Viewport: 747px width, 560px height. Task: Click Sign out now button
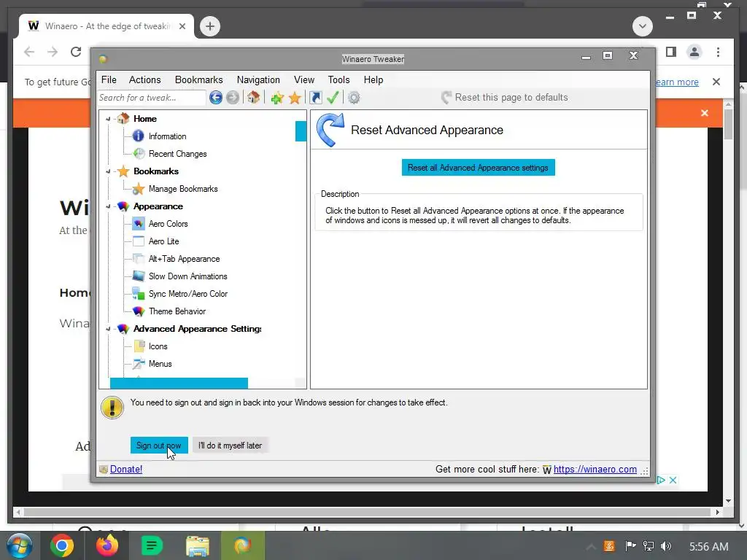pos(159,446)
